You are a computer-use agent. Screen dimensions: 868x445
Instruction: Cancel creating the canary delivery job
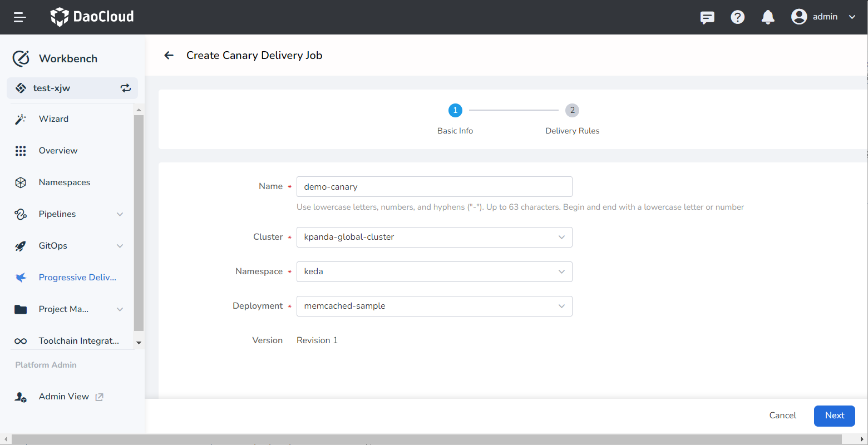click(x=782, y=416)
